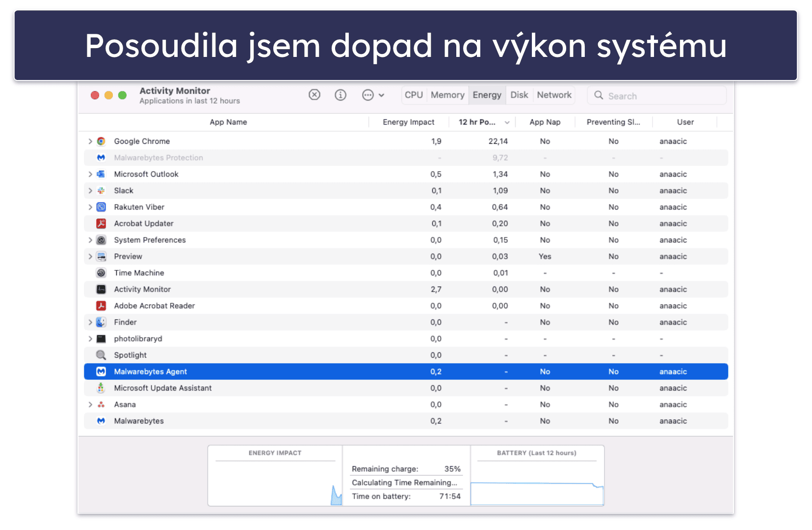Expand the System Preferences row

[90, 240]
